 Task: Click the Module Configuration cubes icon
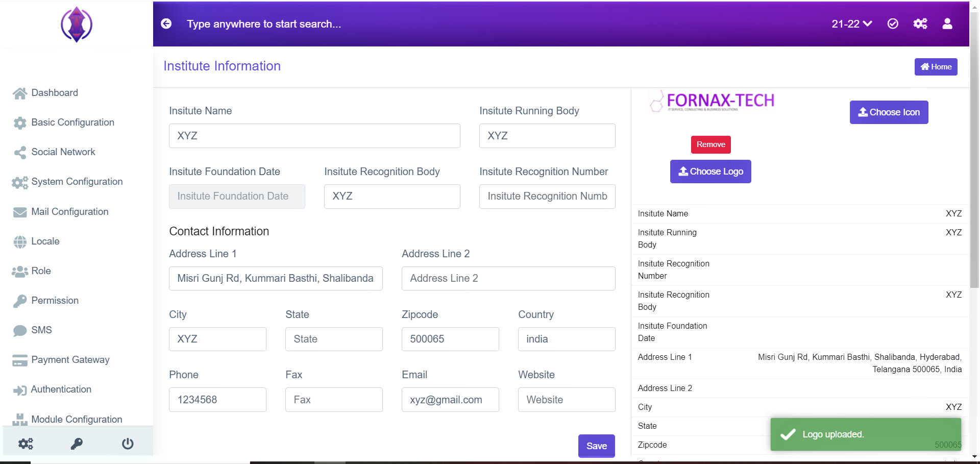20,420
